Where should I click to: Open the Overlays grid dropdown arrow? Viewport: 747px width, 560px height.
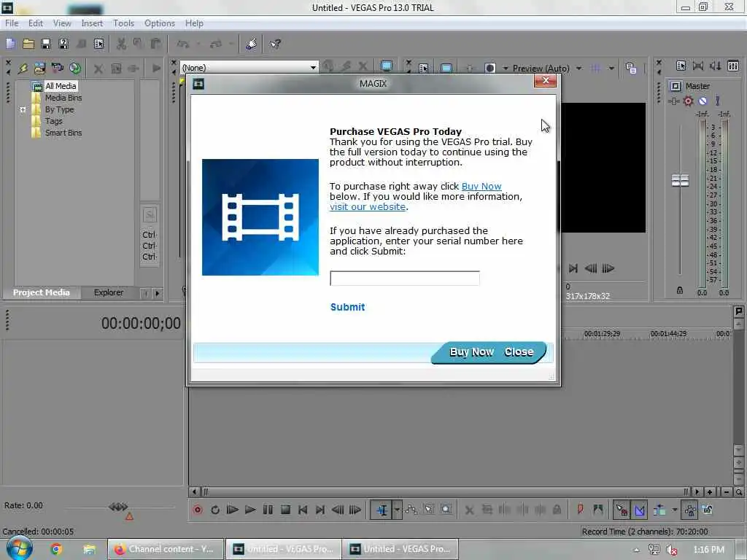click(x=611, y=69)
